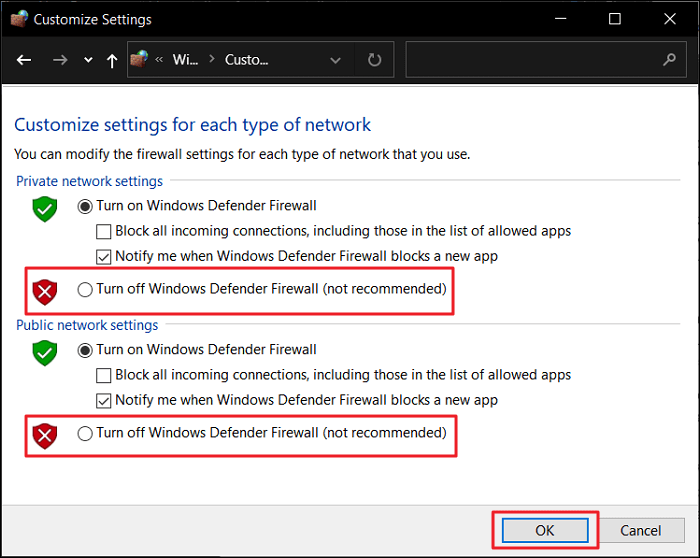This screenshot has height=558, width=700.
Task: Expand the breadcrumb chevron in address bar
Action: click(160, 60)
